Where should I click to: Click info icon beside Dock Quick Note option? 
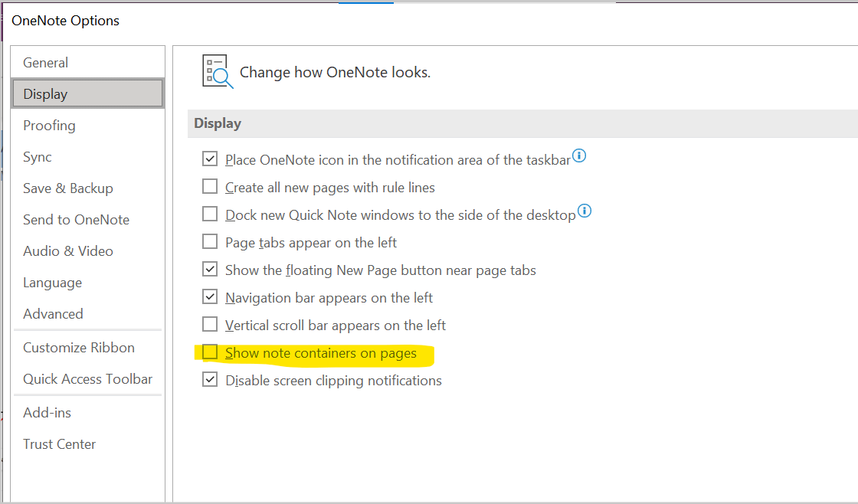point(585,211)
